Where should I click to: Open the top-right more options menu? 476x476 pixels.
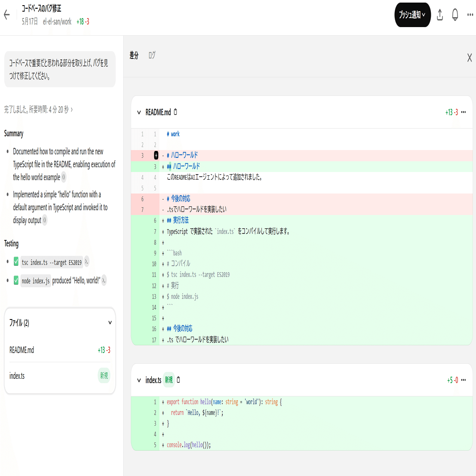tap(470, 15)
